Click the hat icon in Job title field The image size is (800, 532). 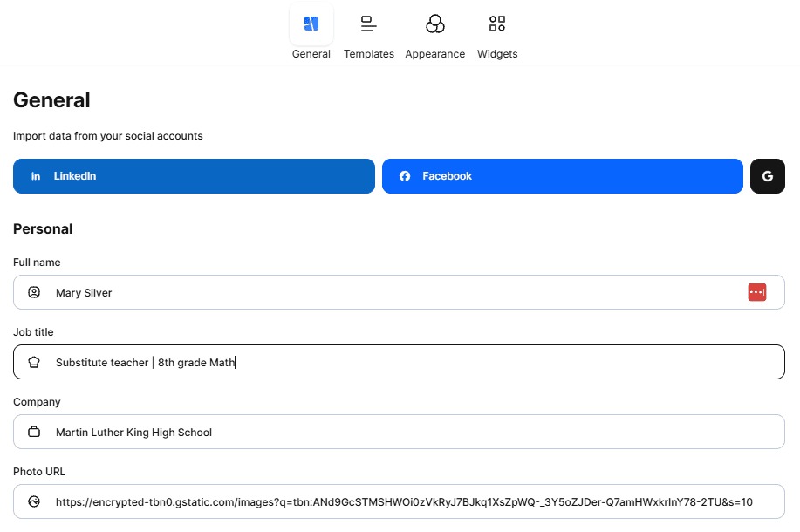point(34,362)
